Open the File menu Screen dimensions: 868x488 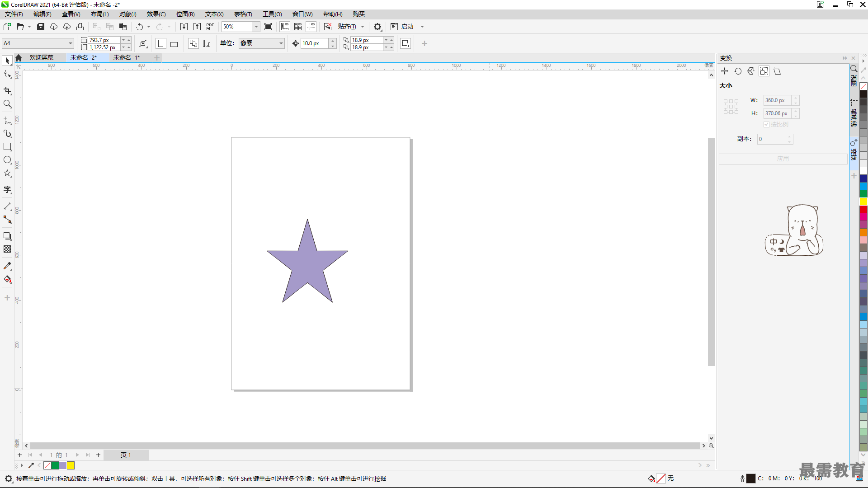pos(14,14)
